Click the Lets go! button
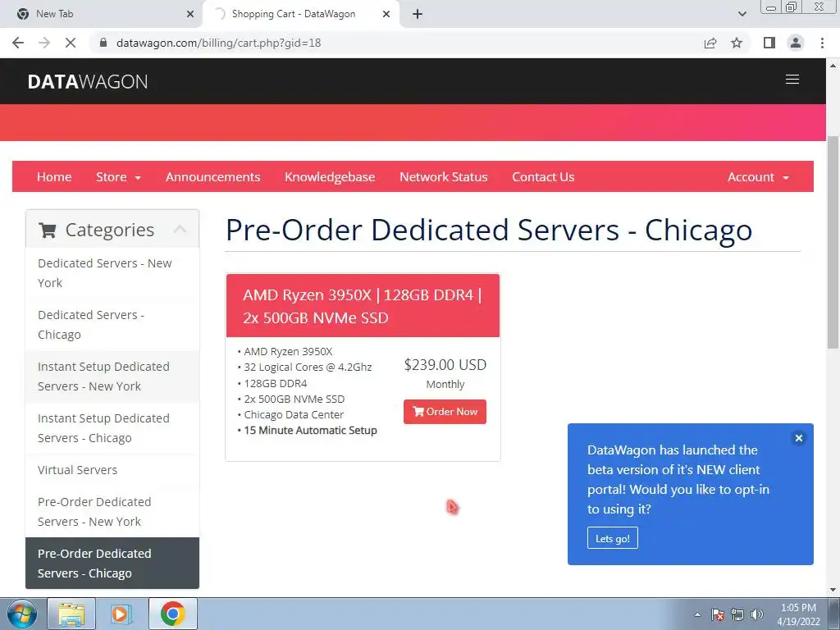 [612, 538]
